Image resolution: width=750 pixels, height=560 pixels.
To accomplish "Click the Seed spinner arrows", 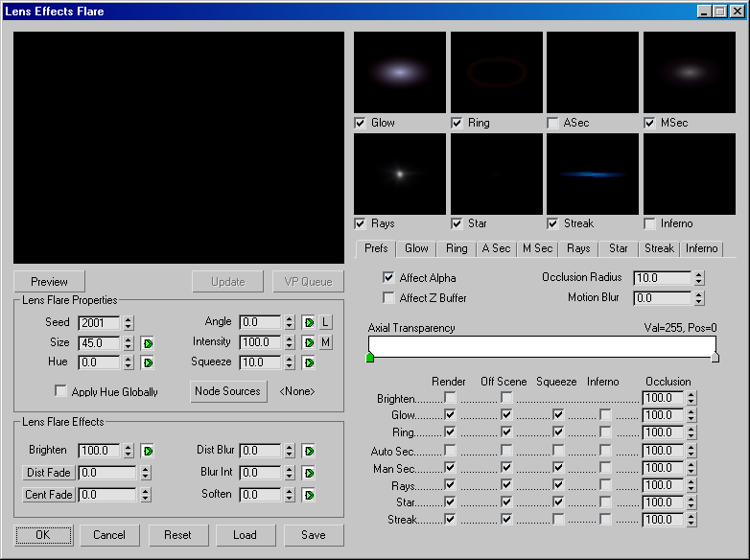I will (x=128, y=323).
